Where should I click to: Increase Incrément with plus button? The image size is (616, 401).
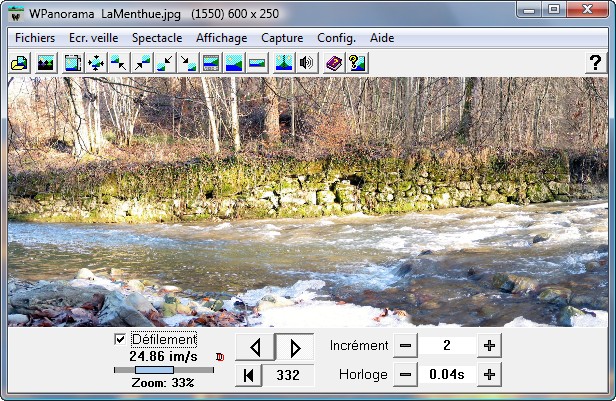(489, 346)
